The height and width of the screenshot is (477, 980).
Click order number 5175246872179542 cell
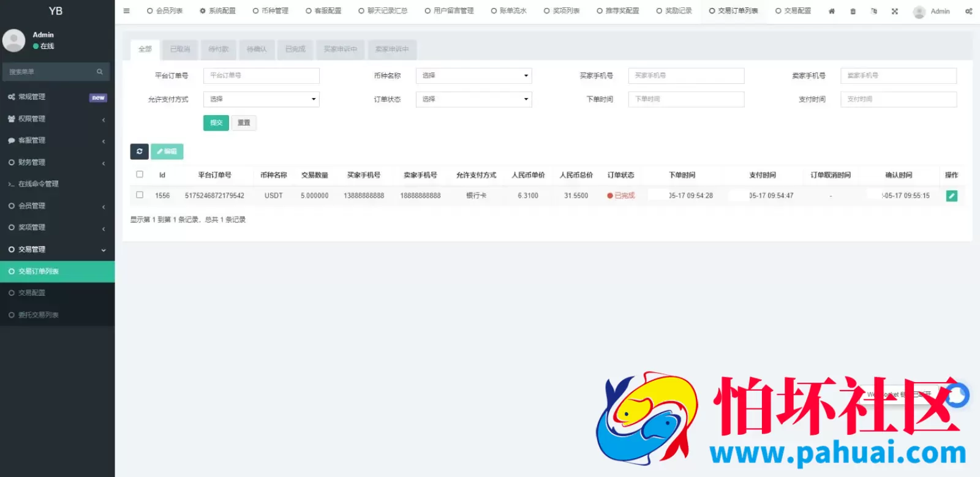click(x=214, y=196)
